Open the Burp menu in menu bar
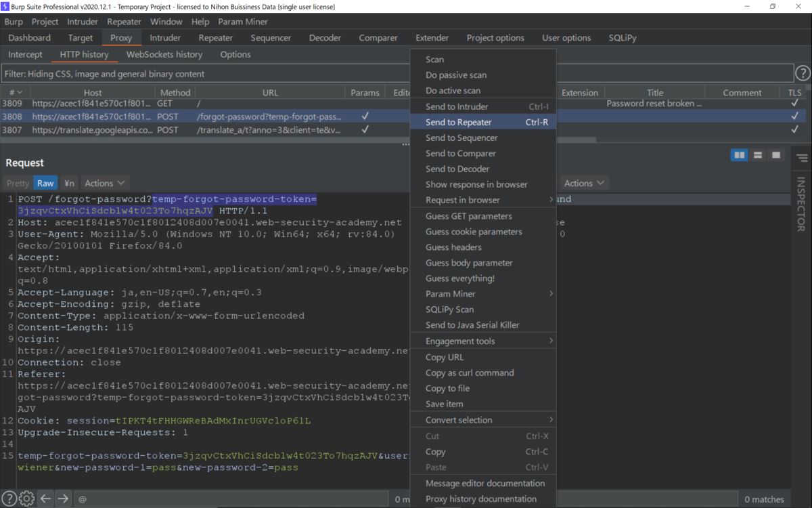This screenshot has height=508, width=812. point(14,22)
